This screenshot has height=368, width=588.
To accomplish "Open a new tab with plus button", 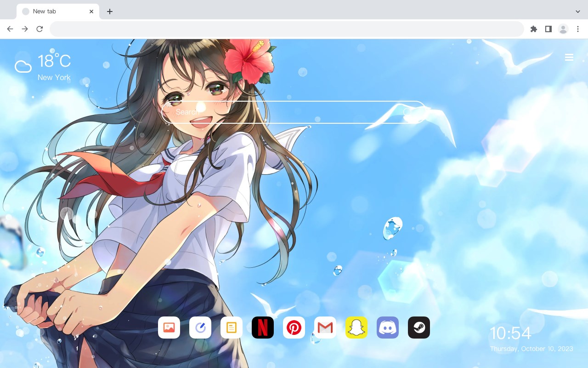I will coord(109,11).
